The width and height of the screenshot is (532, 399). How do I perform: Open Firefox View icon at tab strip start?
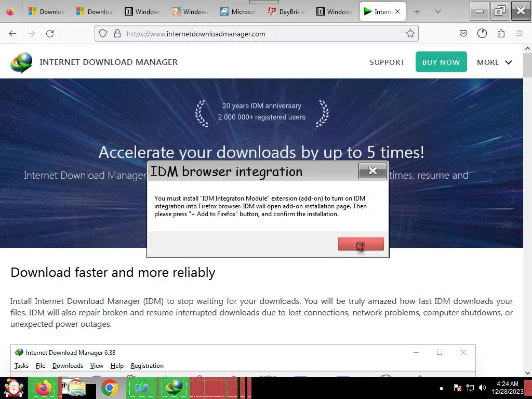[10, 11]
